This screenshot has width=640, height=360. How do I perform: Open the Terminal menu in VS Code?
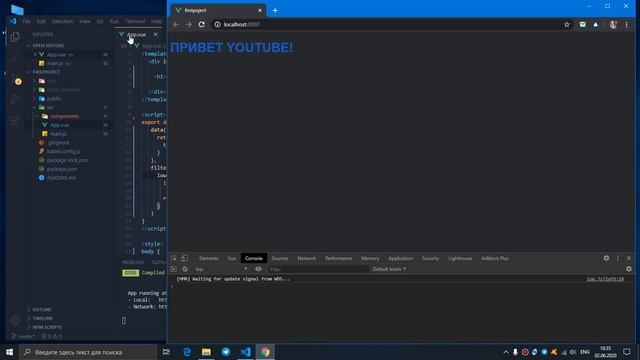coord(135,21)
